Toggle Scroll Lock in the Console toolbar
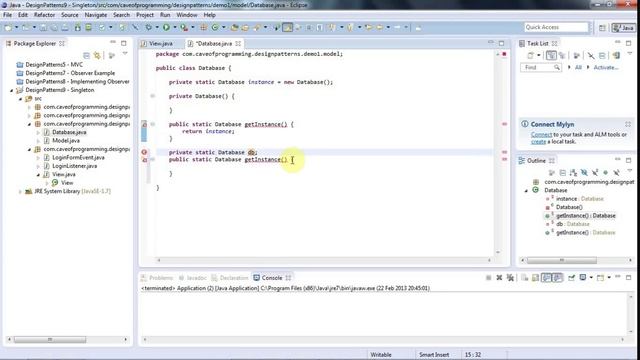 [535, 278]
